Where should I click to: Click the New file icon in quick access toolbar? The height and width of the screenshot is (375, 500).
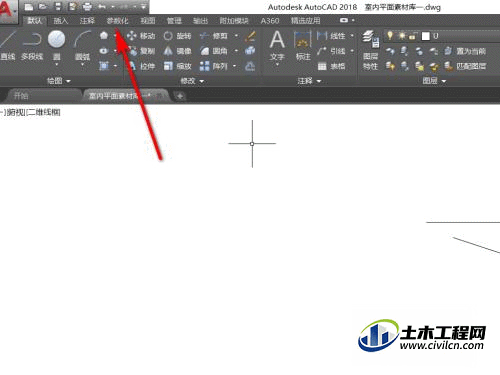pos(29,7)
